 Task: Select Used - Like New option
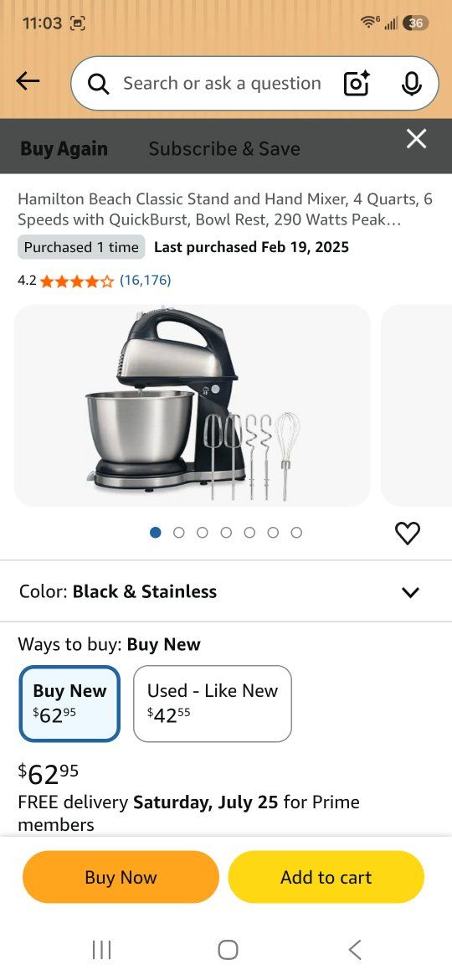click(x=213, y=704)
